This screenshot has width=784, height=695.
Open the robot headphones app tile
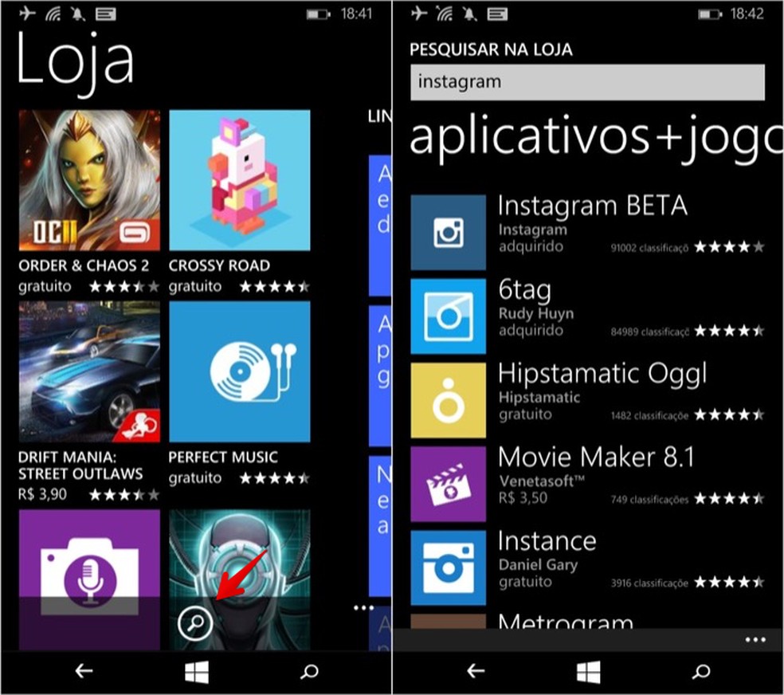coord(240,579)
